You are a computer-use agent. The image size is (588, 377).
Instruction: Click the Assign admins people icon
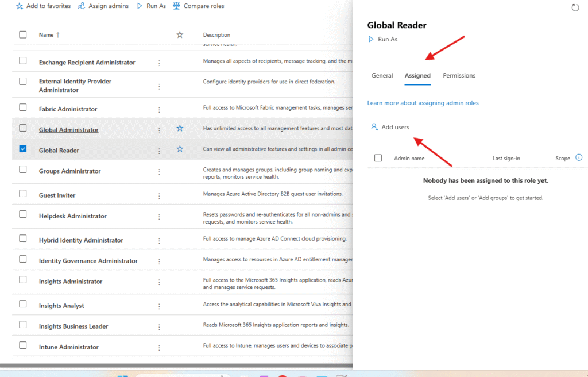82,6
